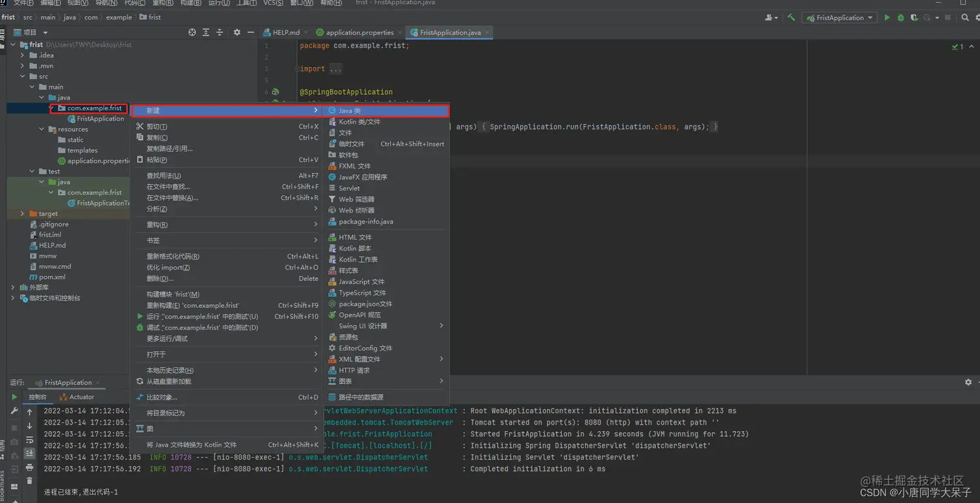Select Java 类 from the New submenu

386,111
